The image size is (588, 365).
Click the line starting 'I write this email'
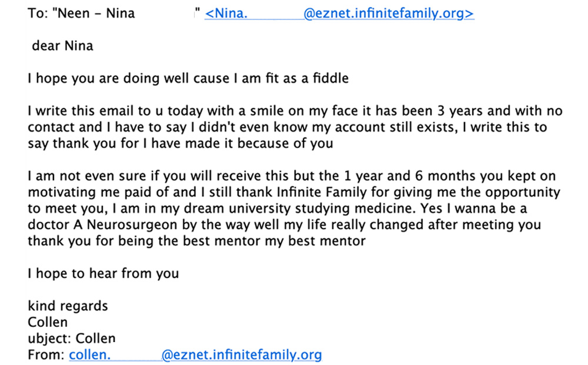(295, 111)
